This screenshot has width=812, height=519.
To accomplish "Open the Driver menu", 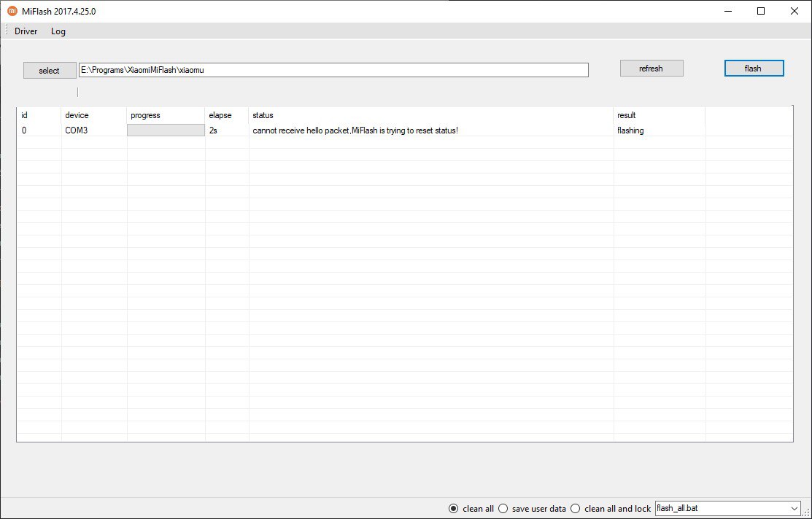I will tap(26, 31).
